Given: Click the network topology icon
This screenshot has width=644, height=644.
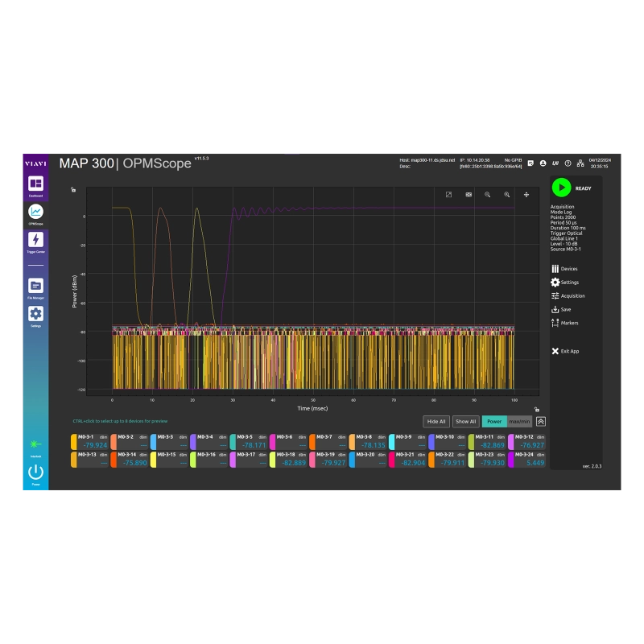Looking at the screenshot, I should point(580,163).
